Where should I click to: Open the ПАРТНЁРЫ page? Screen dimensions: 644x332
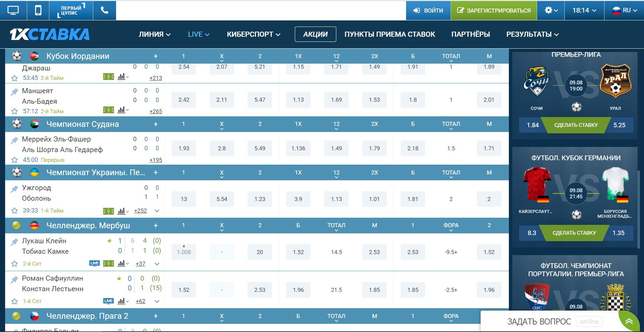[x=471, y=34]
